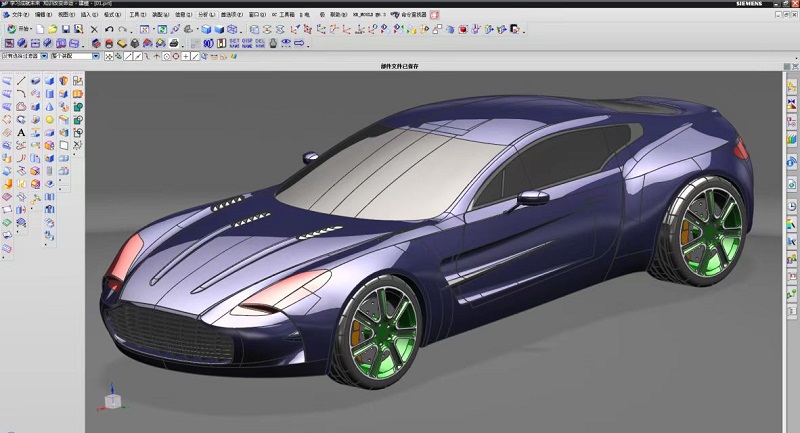This screenshot has height=433, width=800.
Task: Select the yellow Sphere feature icon
Action: click(49, 119)
